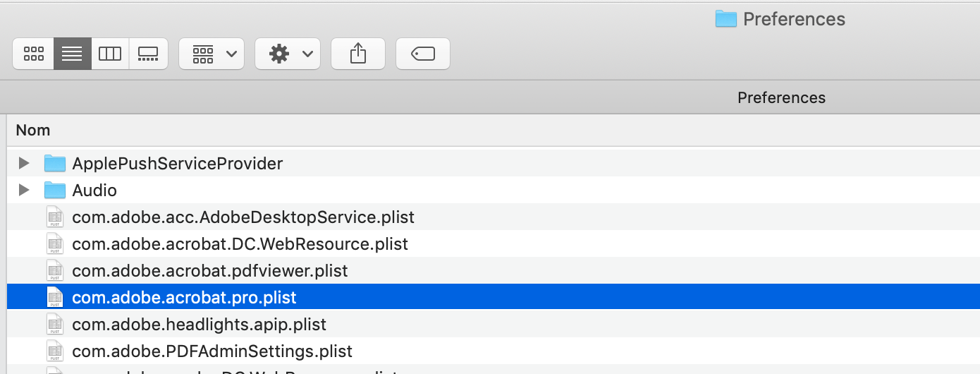Sort by the Nom column header
The image size is (980, 374).
33,131
